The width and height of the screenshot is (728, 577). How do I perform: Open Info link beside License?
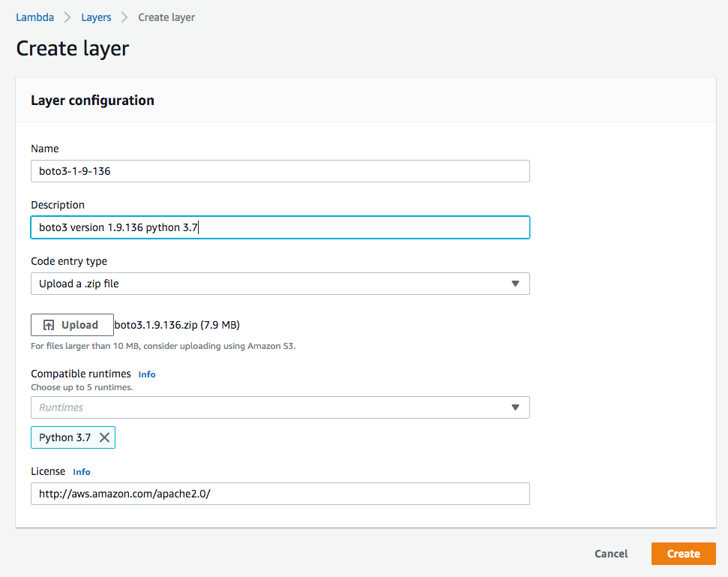click(81, 472)
